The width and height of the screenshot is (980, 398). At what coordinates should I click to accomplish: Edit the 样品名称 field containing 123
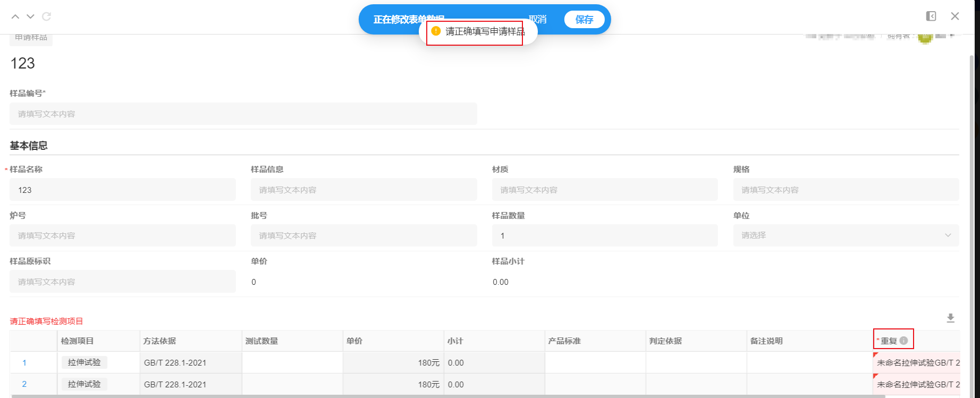(x=122, y=190)
